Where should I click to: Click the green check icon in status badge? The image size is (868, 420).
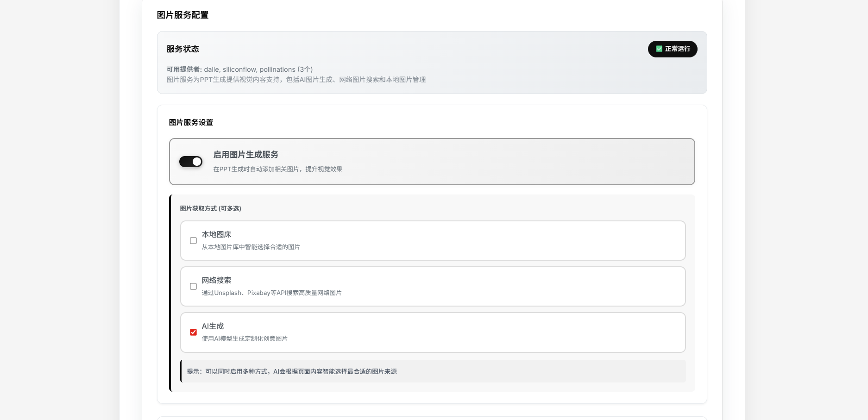659,49
